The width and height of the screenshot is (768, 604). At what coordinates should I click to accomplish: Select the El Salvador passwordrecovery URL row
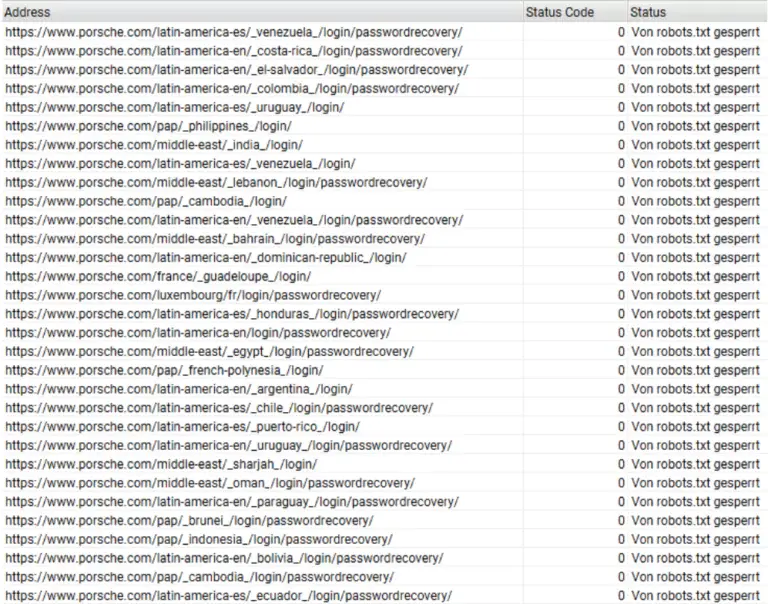click(x=236, y=69)
